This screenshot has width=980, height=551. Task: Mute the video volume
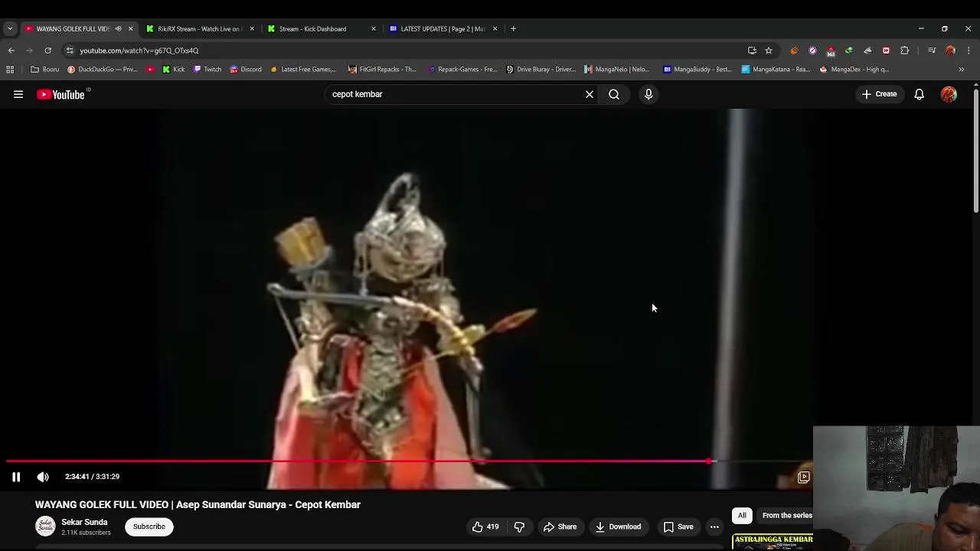pyautogui.click(x=43, y=477)
